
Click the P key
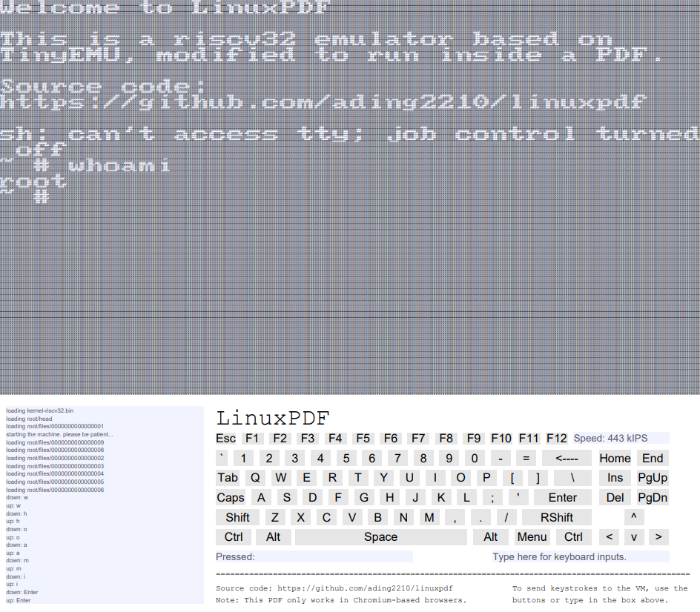tap(486, 478)
